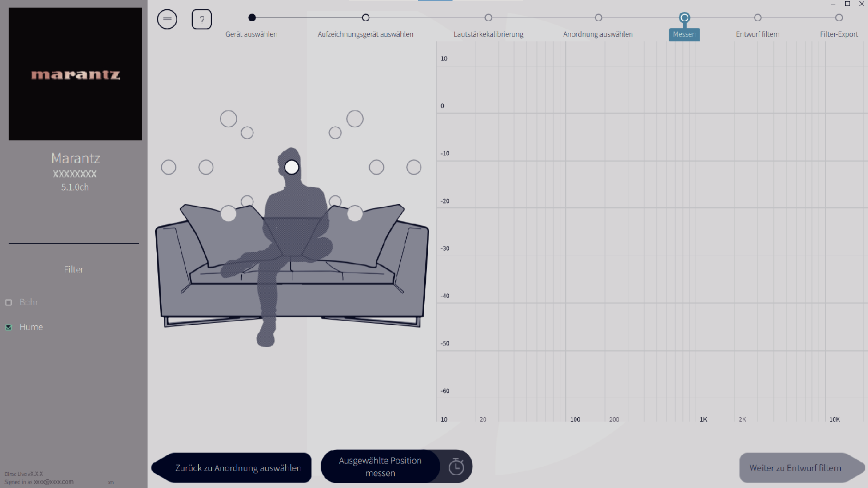Image resolution: width=868 pixels, height=488 pixels.
Task: Click Ausgewählte Position messen button
Action: 380,467
